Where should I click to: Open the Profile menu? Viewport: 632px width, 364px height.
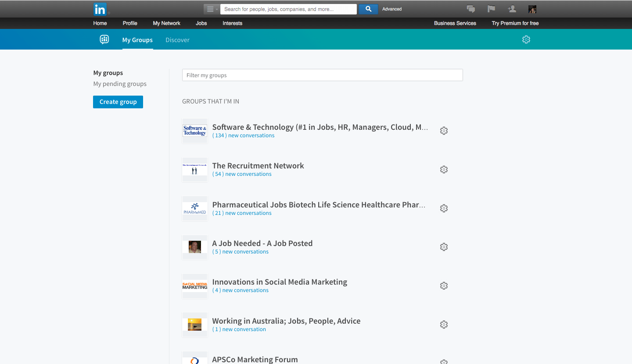pyautogui.click(x=130, y=23)
